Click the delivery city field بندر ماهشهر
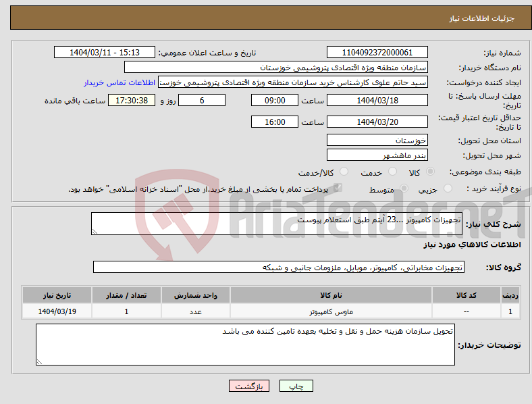This screenshot has height=404, width=532. coord(377,155)
